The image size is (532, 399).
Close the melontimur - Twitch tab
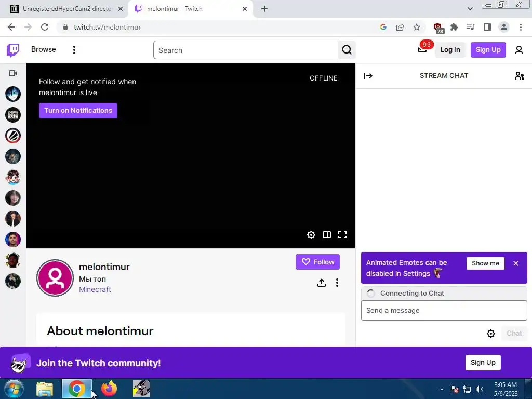click(x=245, y=9)
